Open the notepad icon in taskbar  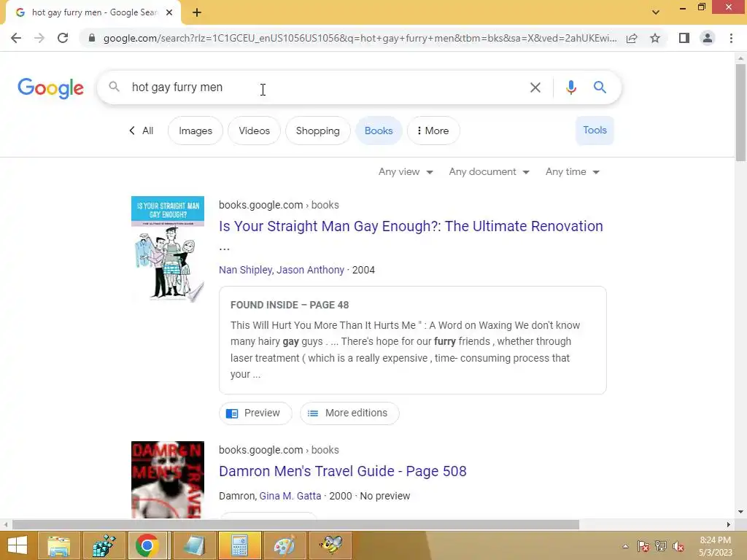193,545
